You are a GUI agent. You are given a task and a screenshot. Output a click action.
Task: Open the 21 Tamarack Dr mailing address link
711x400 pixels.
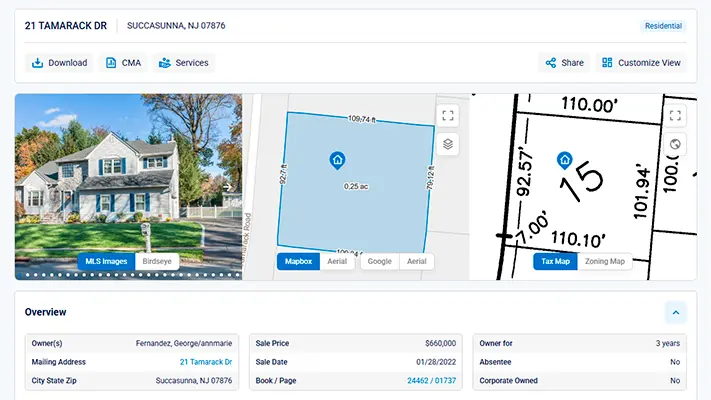(206, 361)
